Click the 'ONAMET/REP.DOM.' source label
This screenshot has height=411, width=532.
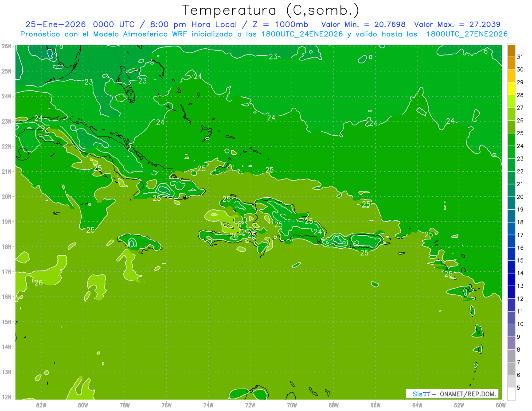[x=469, y=394]
